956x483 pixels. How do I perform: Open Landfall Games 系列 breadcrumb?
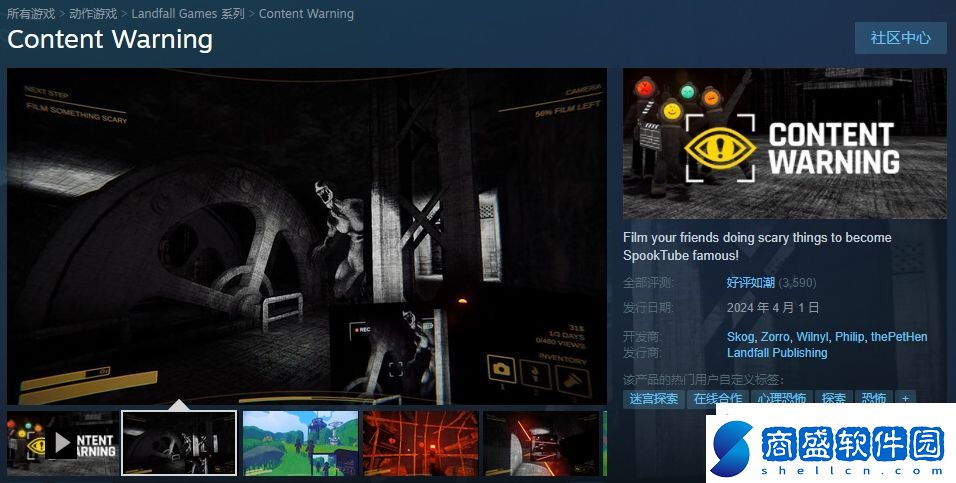[x=188, y=13]
